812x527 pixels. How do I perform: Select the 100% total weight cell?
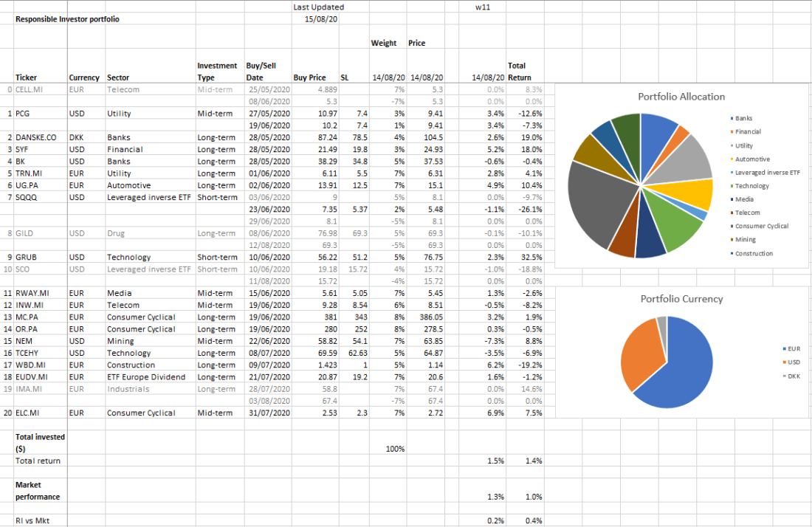395,449
